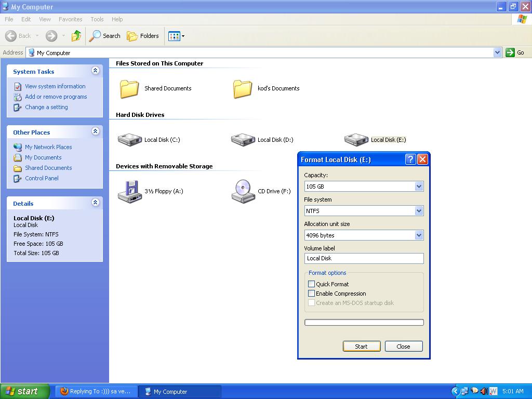This screenshot has width=532, height=399.
Task: Click the Firefox taskbar button
Action: point(96,391)
